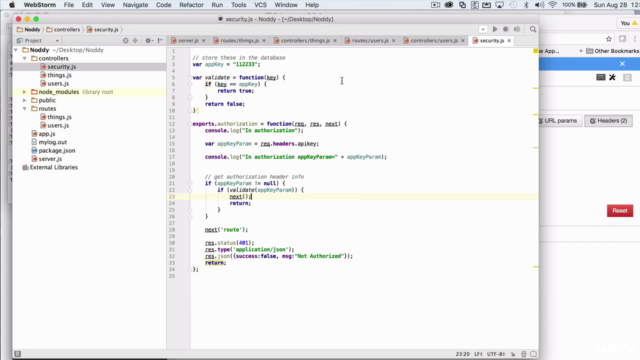
Task: Click collapse all icon in Project panel
Action: pyautogui.click(x=135, y=40)
